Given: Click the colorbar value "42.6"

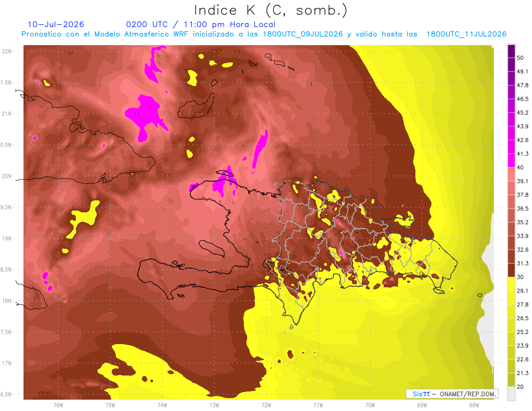Looking at the screenshot, I should [522, 141].
